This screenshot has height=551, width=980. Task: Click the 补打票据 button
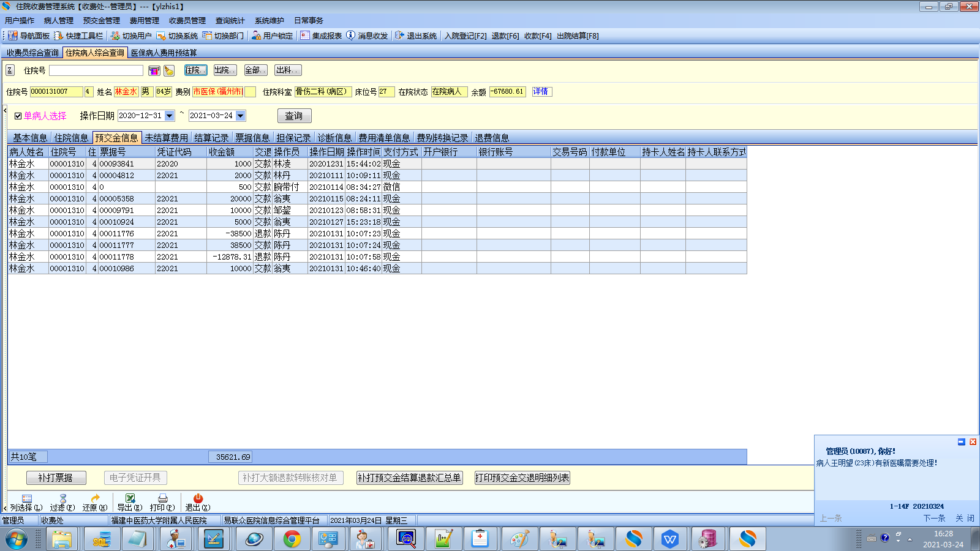[56, 478]
